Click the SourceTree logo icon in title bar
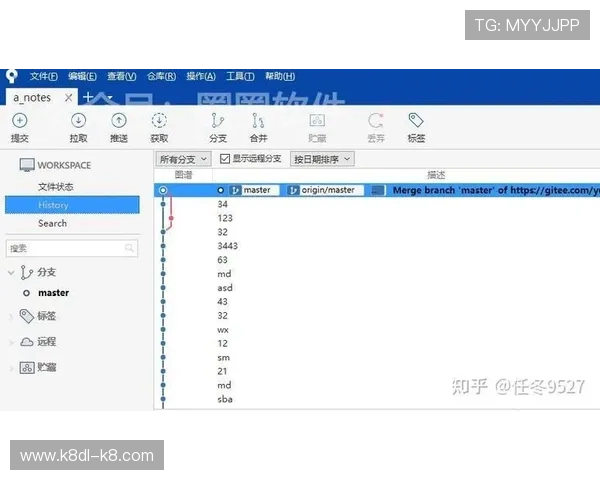Viewport: 600px width, 480px height. pos(12,76)
